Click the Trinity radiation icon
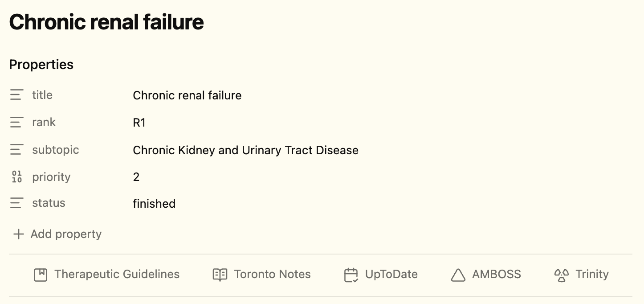The width and height of the screenshot is (644, 304). pos(561,275)
